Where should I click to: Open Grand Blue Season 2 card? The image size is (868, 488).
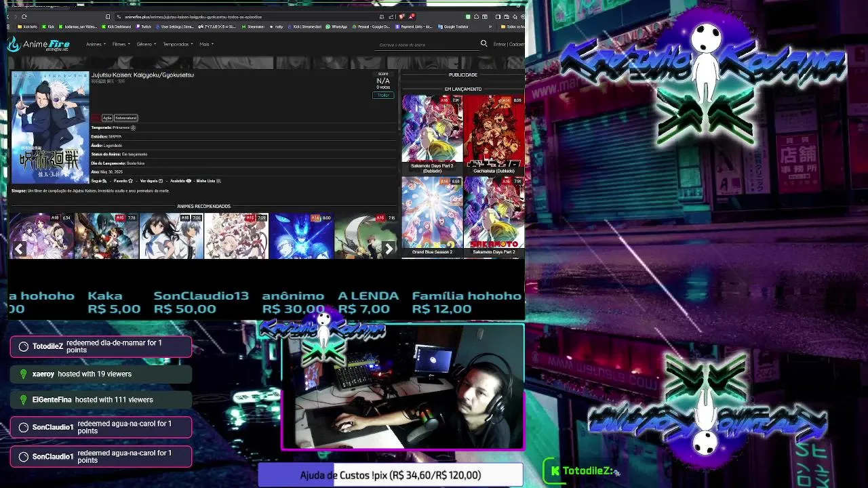click(432, 216)
